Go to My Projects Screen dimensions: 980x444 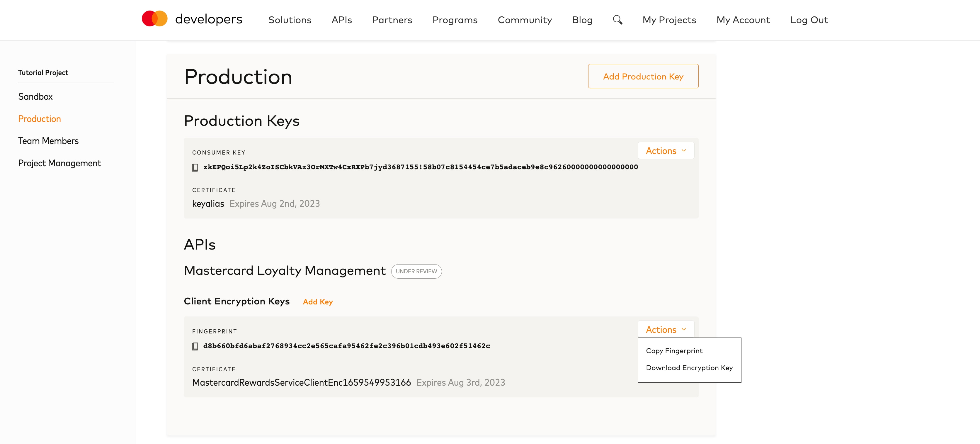(669, 20)
